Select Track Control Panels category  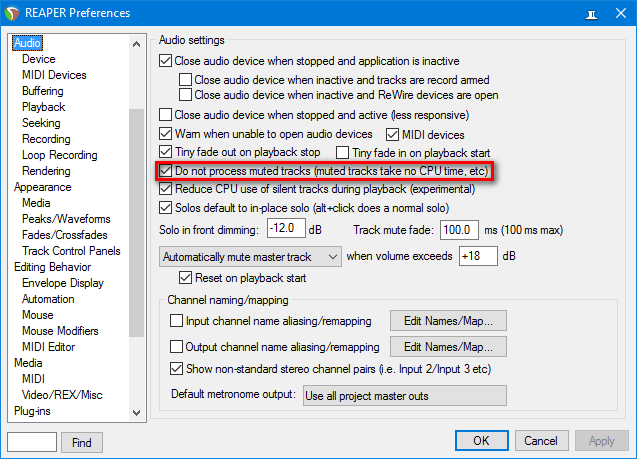(x=71, y=251)
